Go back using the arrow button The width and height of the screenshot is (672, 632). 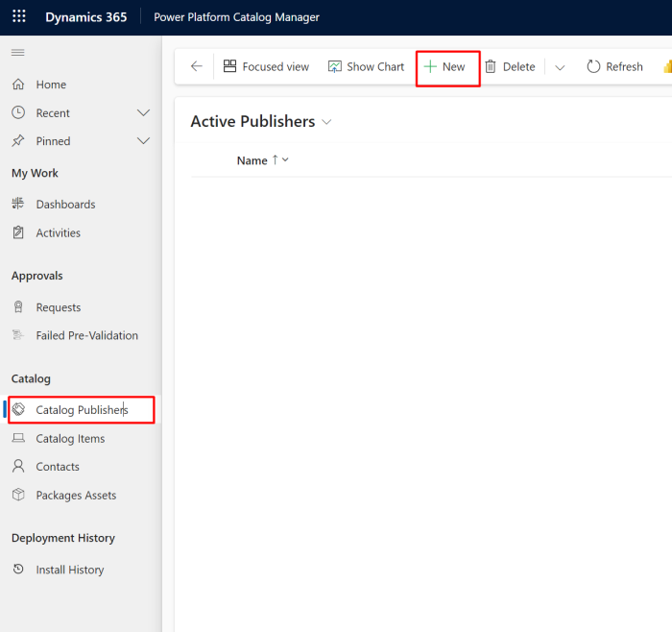[x=196, y=66]
